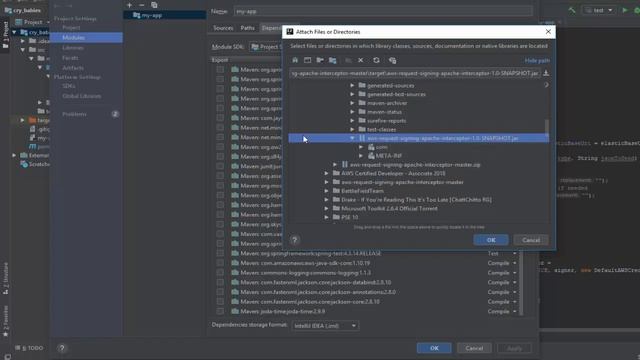Viewport: 640px width, 360px height.
Task: Expand the maven-status folder
Action: (352, 112)
